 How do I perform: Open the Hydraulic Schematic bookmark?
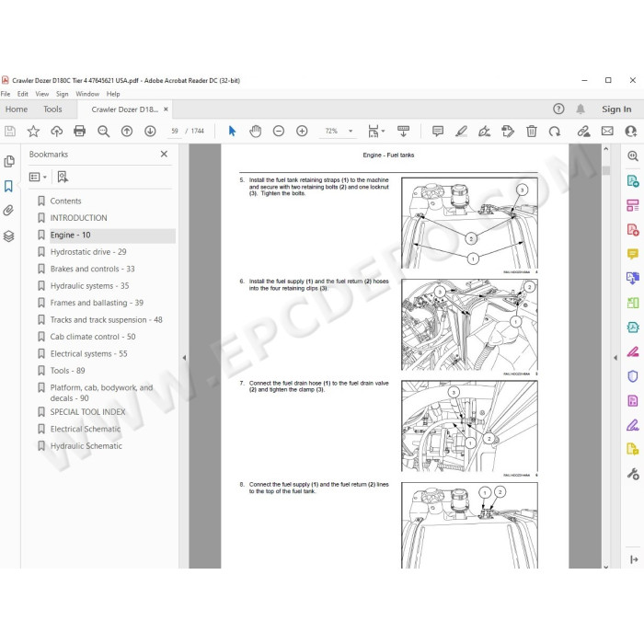(86, 446)
